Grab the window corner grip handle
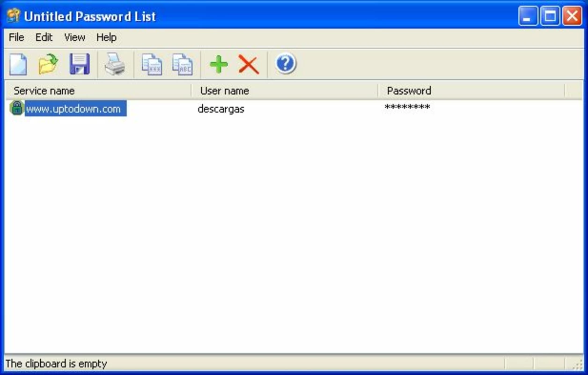This screenshot has width=588, height=375. 579,365
